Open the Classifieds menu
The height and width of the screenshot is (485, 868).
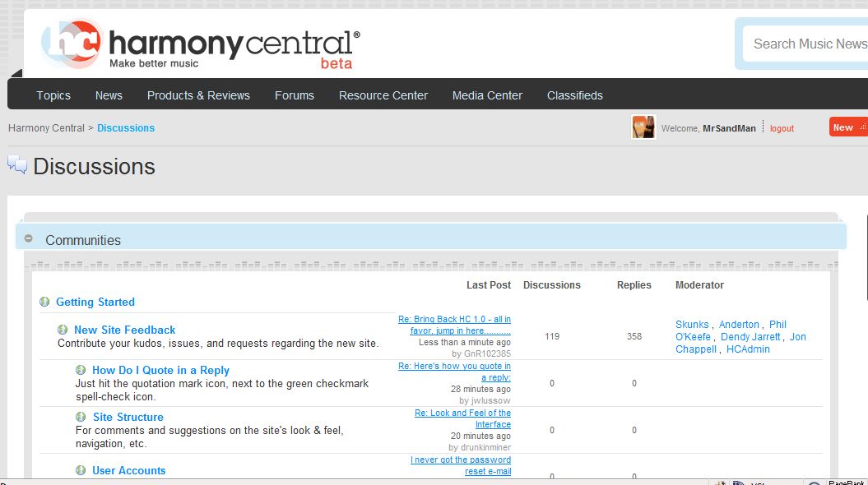(575, 95)
